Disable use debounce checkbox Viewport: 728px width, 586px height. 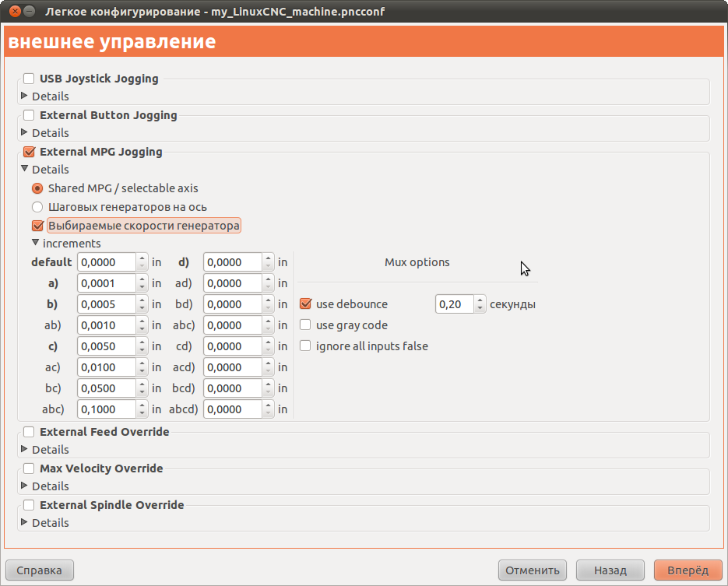pyautogui.click(x=305, y=304)
